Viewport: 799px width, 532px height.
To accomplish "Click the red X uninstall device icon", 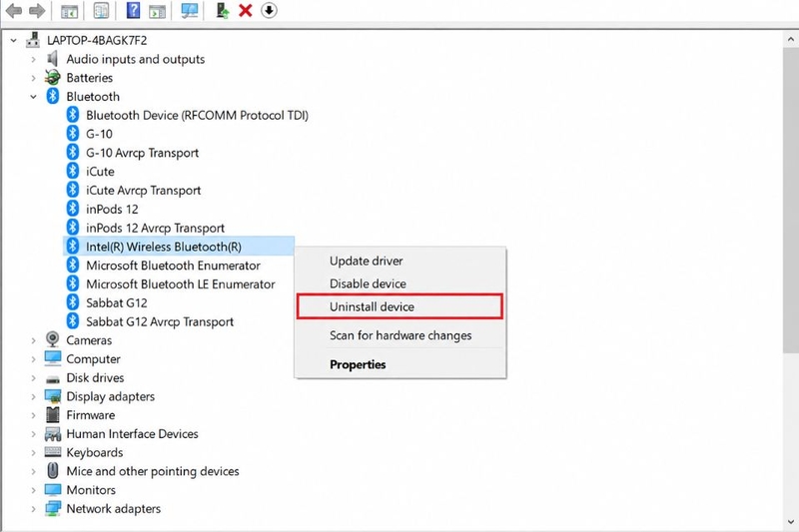I will tap(246, 10).
